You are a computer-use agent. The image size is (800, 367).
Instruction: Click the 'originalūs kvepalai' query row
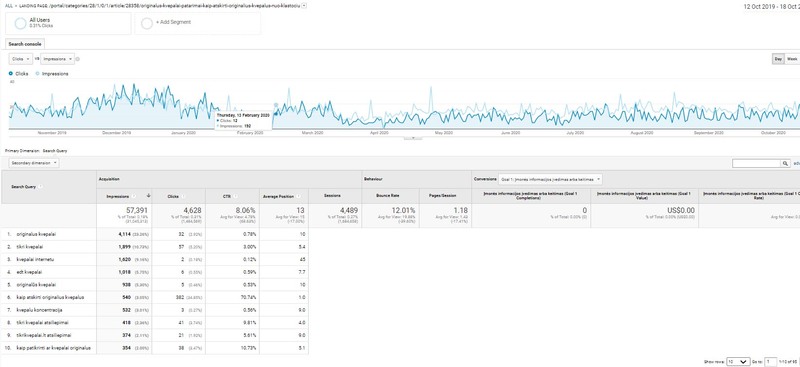pyautogui.click(x=36, y=284)
